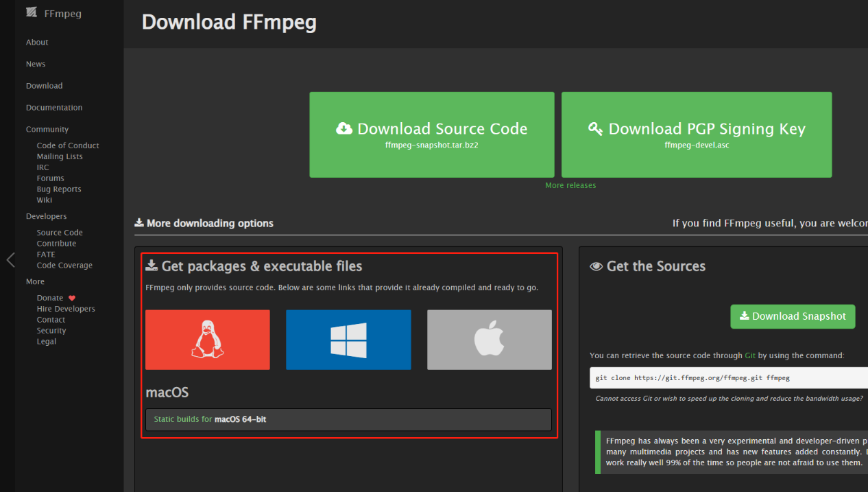This screenshot has height=492, width=868.
Task: Select Mailing Lists in sidebar
Action: click(60, 156)
